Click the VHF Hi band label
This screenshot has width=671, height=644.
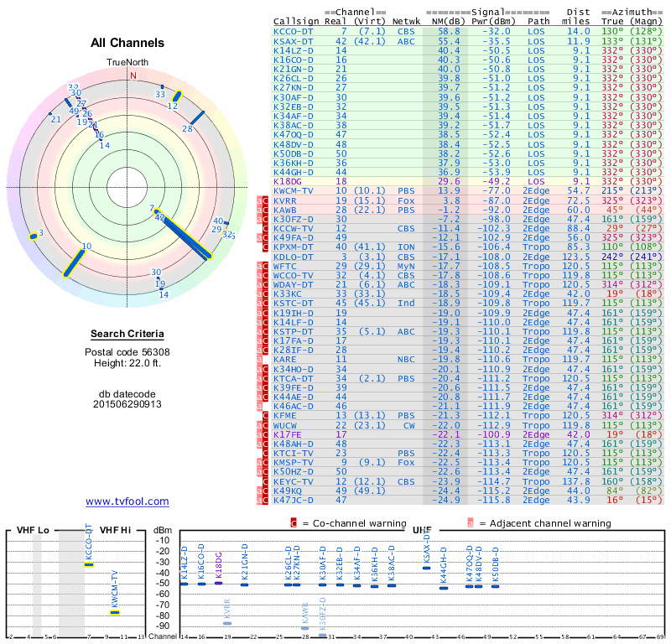tap(115, 530)
